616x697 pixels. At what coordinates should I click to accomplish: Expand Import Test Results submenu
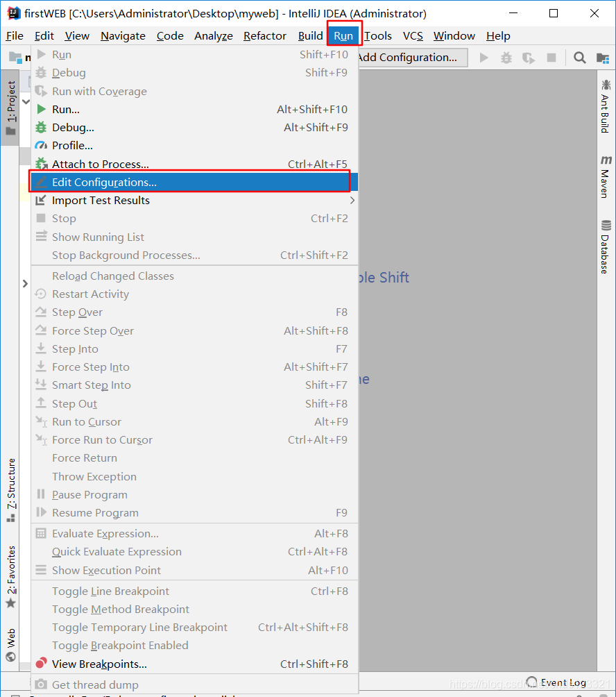(x=194, y=201)
